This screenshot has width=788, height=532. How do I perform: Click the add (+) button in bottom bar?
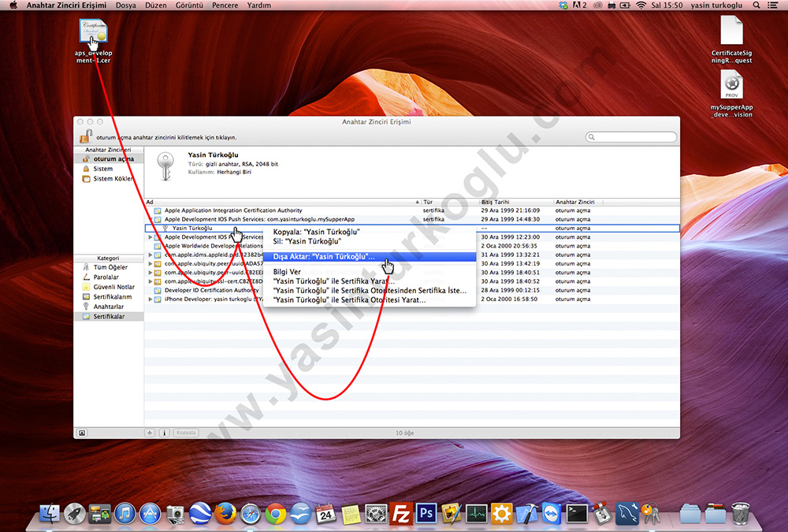[x=150, y=433]
